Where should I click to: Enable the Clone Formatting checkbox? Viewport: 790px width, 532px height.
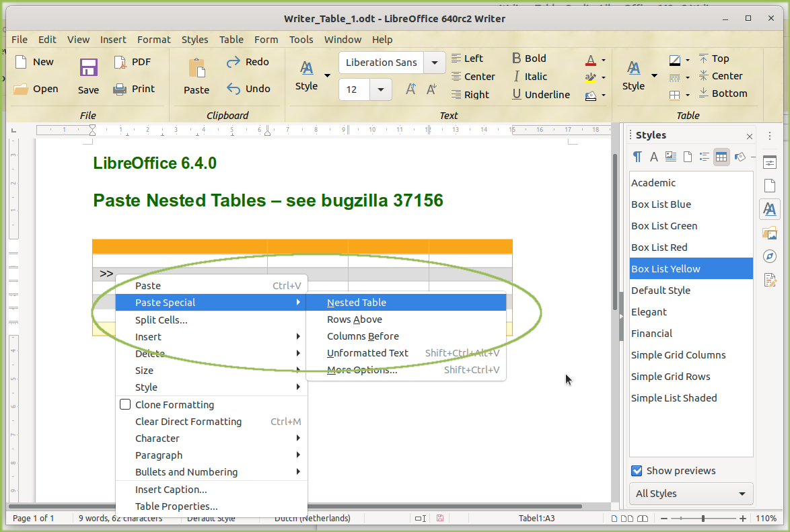[125, 404]
